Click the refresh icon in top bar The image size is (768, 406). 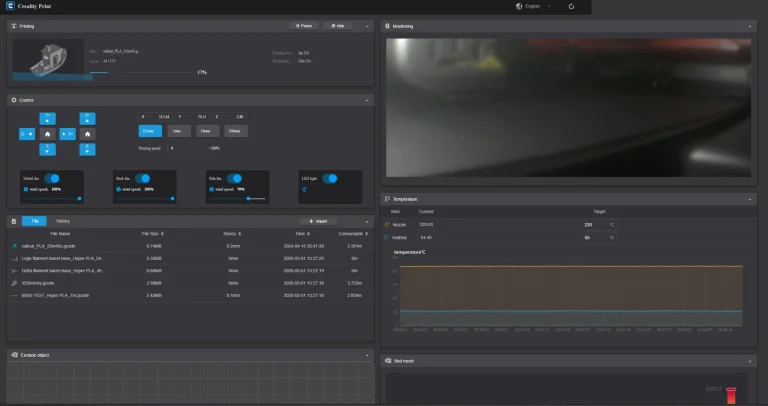point(571,6)
